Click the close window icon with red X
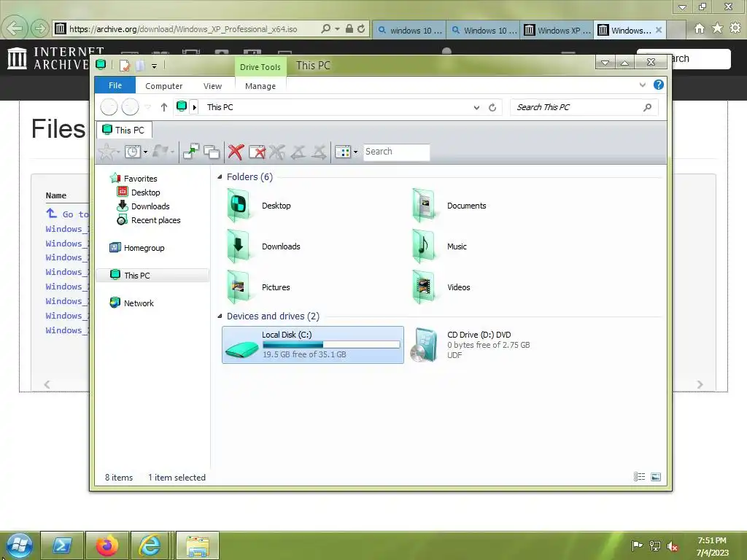The image size is (747, 560). (x=258, y=152)
